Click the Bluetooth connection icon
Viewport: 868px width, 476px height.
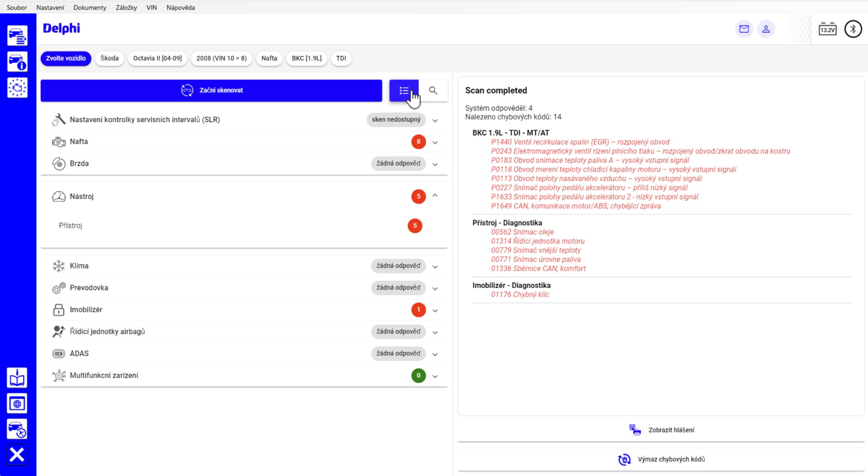(853, 29)
